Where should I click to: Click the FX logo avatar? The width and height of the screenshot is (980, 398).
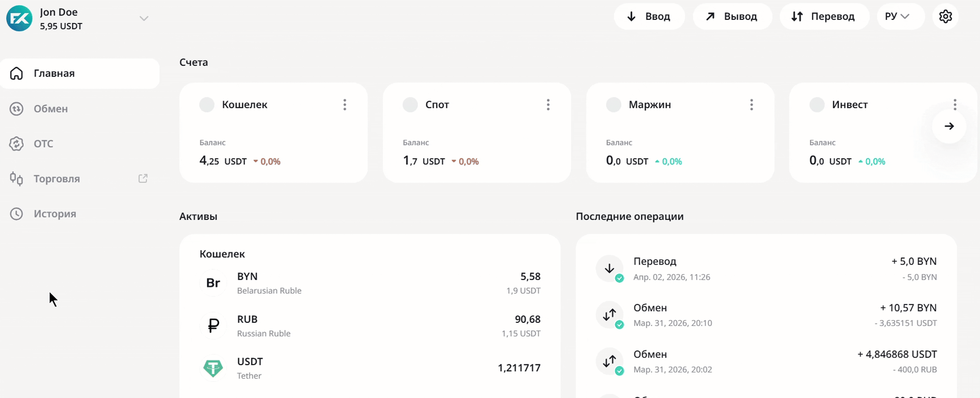pos(19,18)
